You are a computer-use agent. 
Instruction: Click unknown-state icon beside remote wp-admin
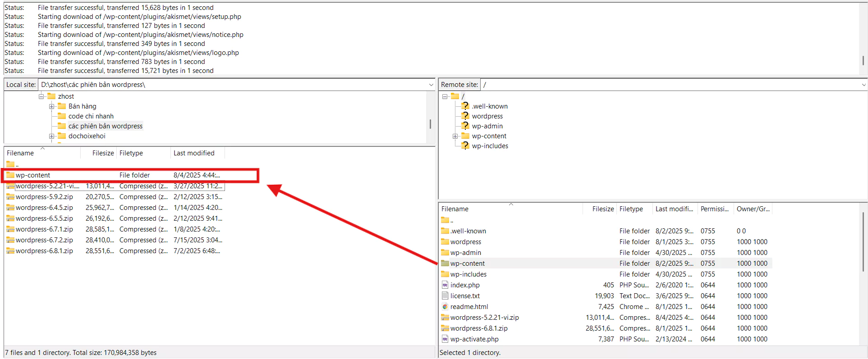(x=465, y=126)
